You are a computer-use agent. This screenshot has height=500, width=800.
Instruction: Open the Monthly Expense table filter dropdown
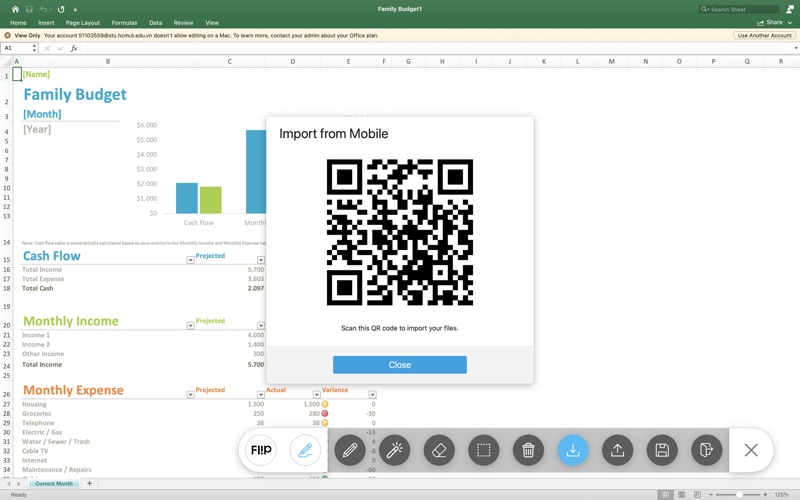[190, 394]
